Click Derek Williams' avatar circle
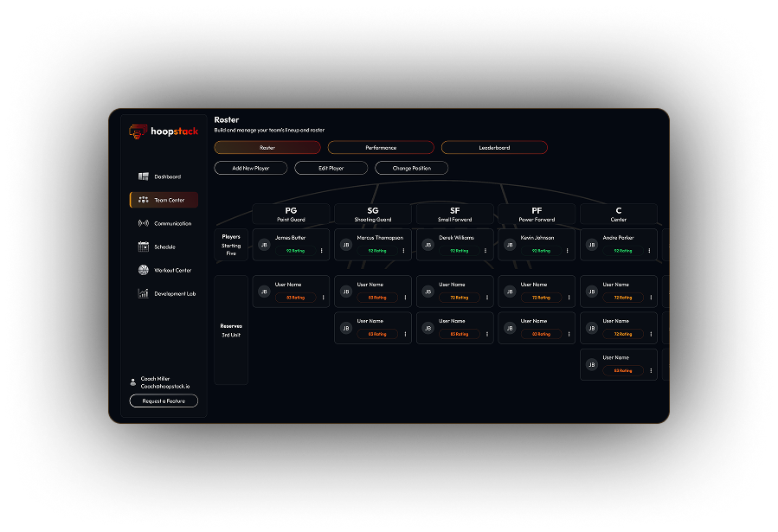This screenshot has width=778, height=532. (428, 245)
